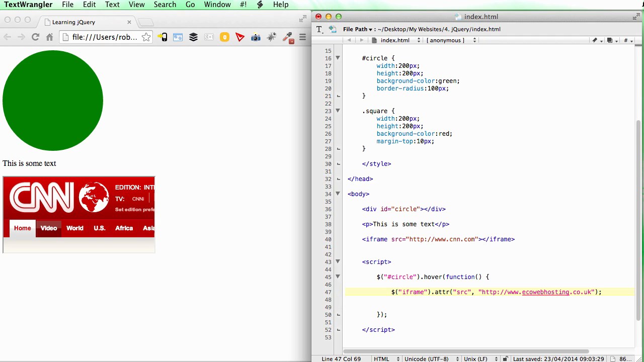Click Video in CNN navigation

click(x=49, y=228)
